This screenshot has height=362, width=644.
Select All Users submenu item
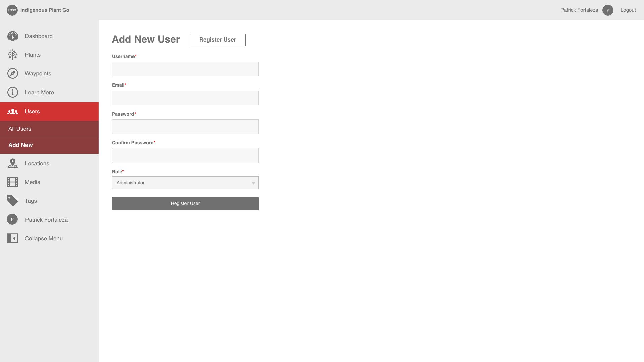pyautogui.click(x=20, y=129)
